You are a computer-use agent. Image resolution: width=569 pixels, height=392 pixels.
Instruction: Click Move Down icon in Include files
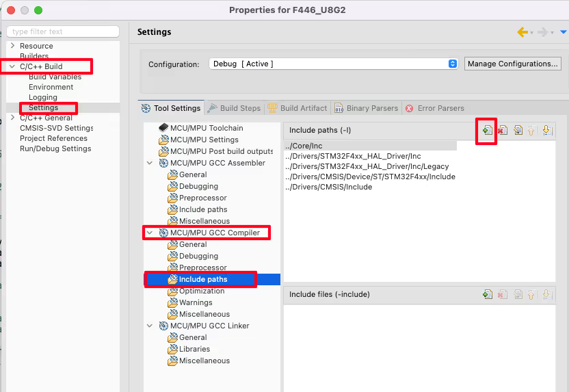[547, 294]
